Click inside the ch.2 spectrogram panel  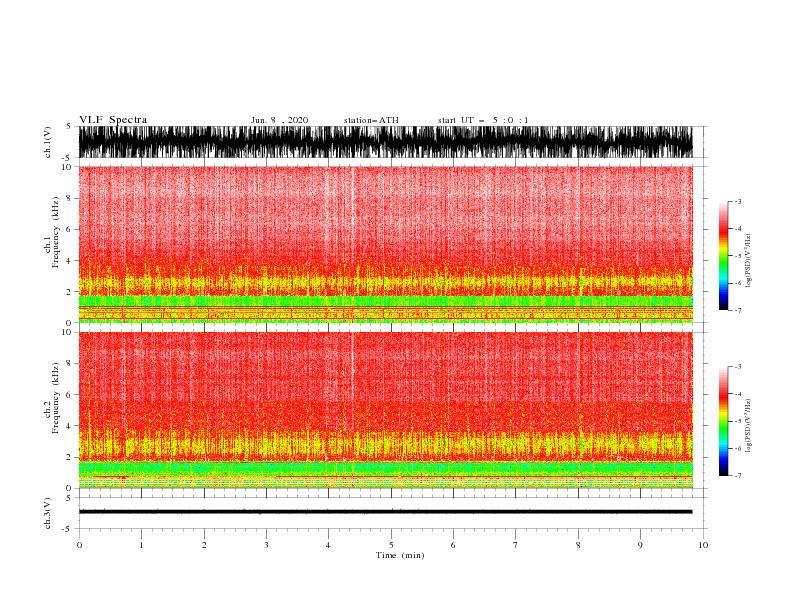tap(385, 410)
